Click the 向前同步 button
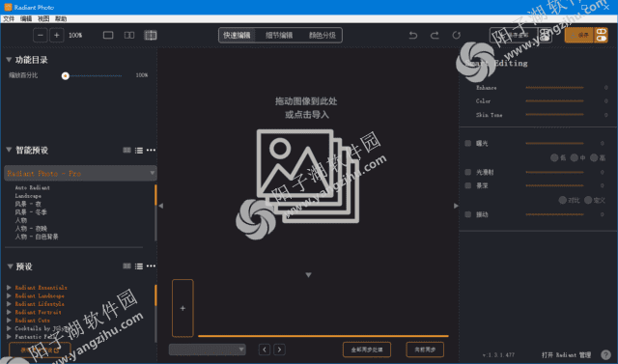This screenshot has width=618, height=364. point(425,350)
